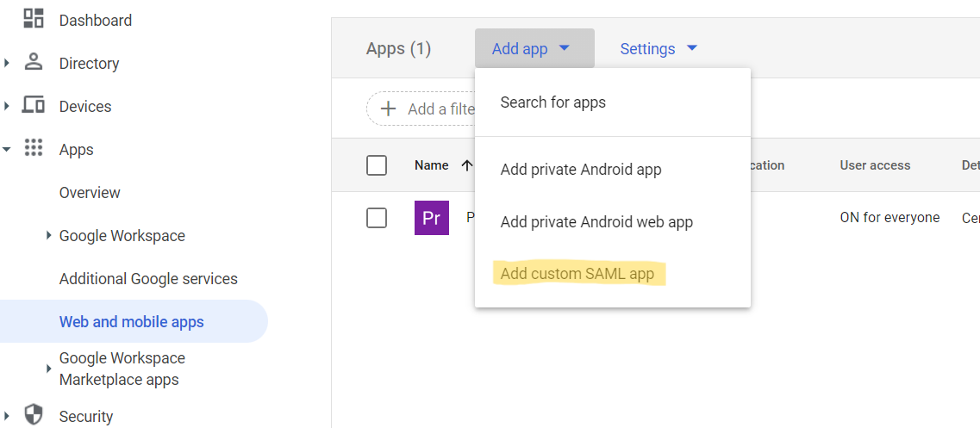The image size is (980, 428).
Task: Expand the Google Workspace subsection arrow
Action: tap(49, 236)
